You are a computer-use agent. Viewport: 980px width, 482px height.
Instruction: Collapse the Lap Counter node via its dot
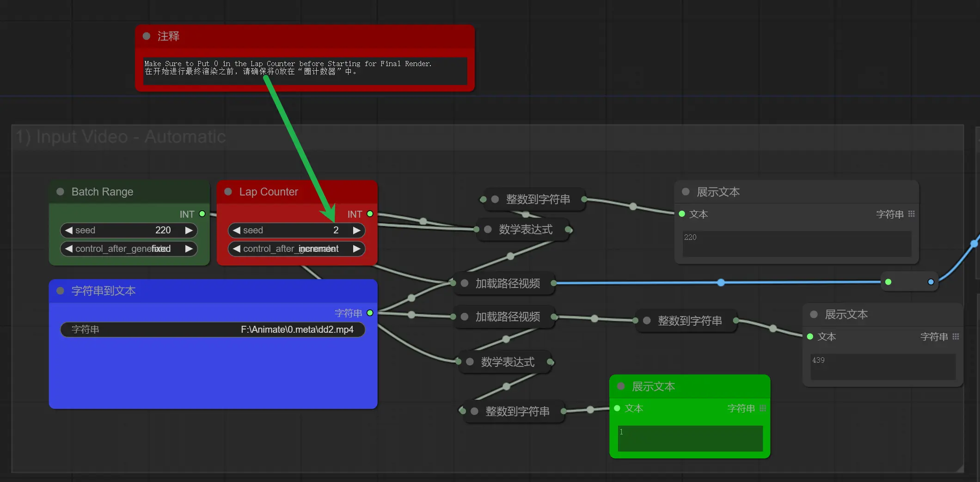(228, 192)
